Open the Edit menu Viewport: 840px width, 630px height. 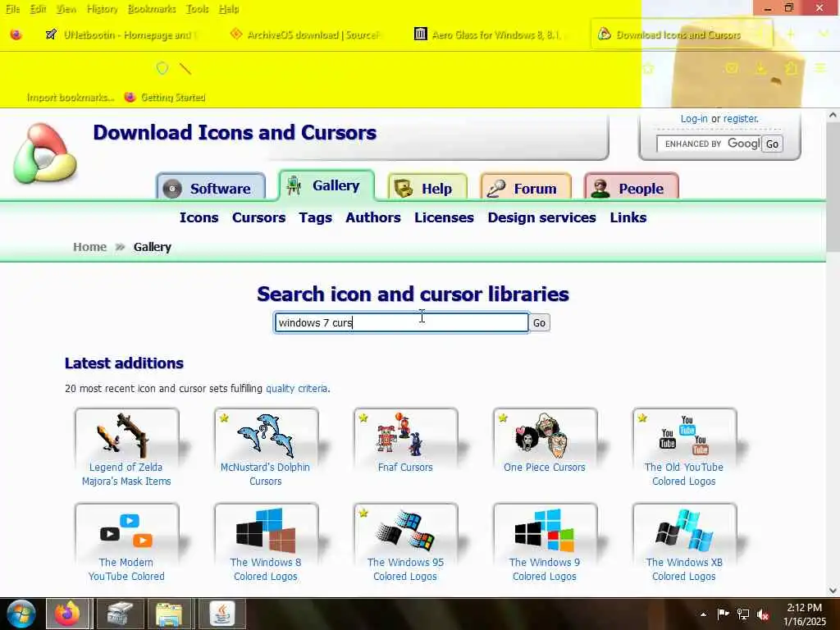tap(38, 9)
